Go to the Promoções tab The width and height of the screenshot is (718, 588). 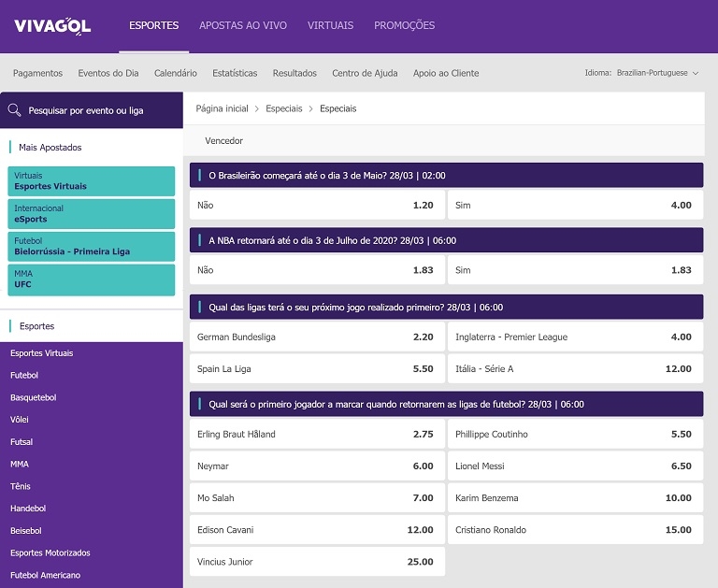[404, 25]
